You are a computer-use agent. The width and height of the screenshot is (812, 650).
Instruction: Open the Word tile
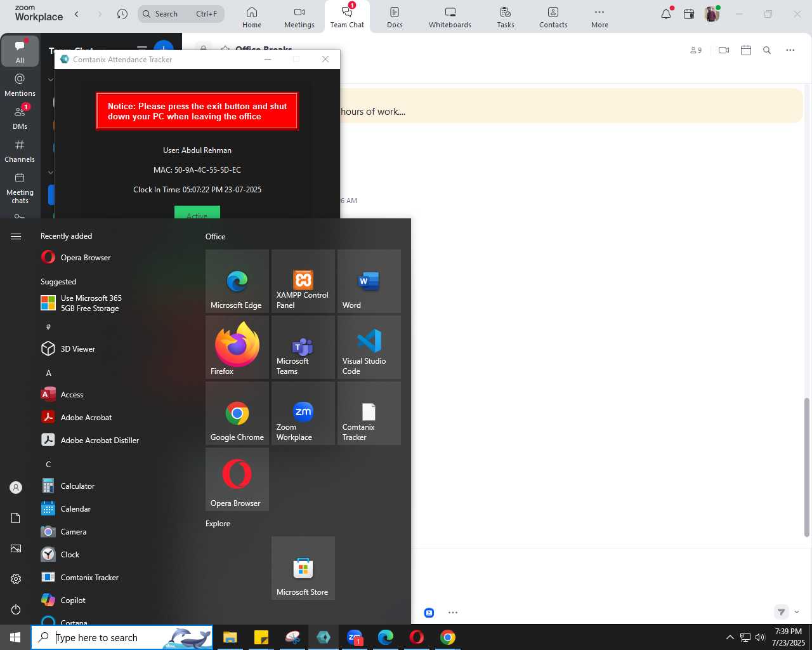369,281
